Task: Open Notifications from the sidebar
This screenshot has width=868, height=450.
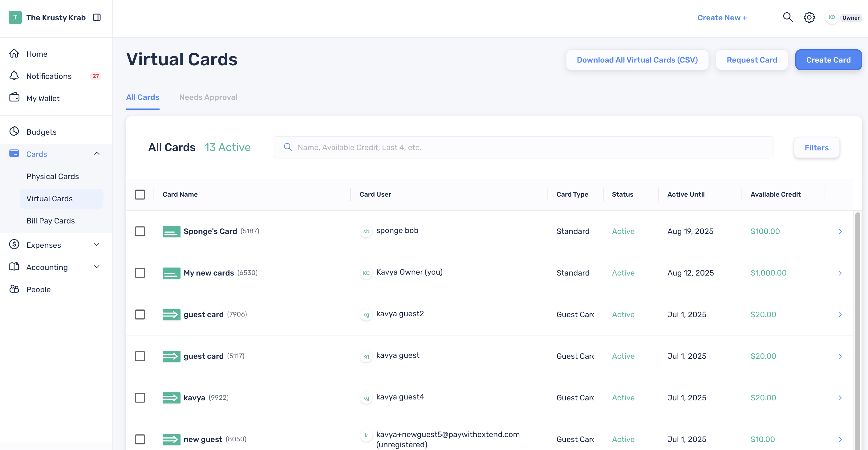Action: coord(49,76)
